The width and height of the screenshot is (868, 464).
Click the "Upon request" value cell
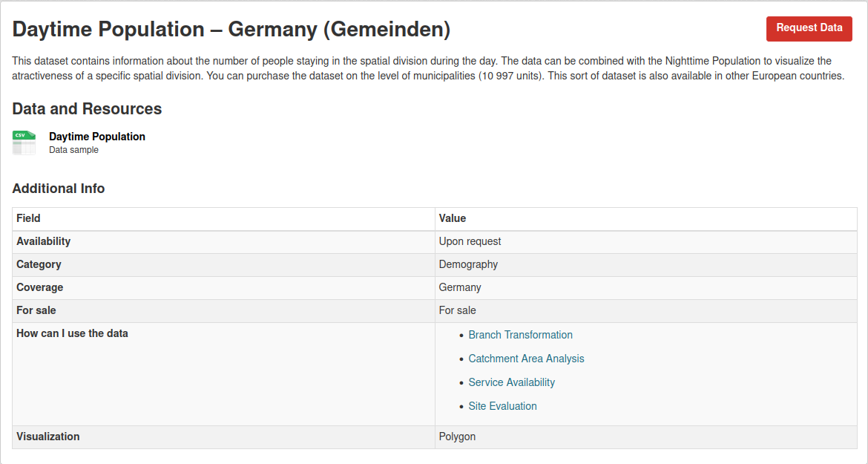(x=470, y=241)
